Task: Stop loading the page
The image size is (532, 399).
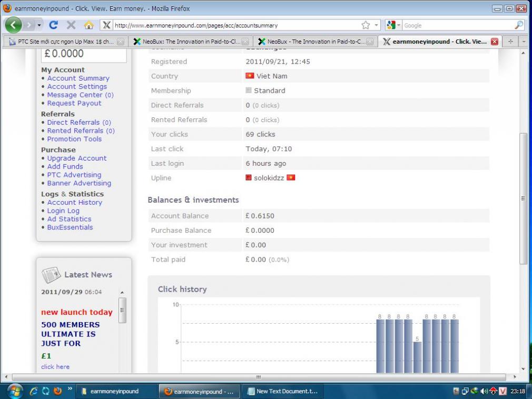Action: [x=71, y=25]
